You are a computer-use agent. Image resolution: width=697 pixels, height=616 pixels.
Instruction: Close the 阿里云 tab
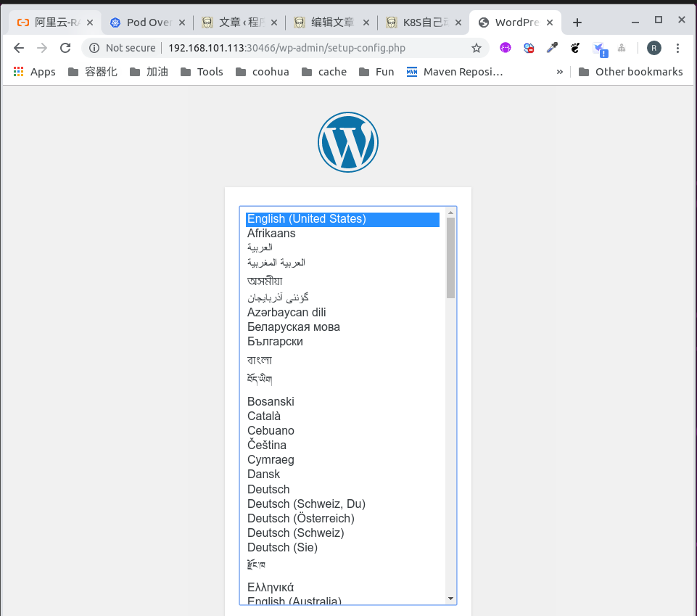[x=90, y=22]
